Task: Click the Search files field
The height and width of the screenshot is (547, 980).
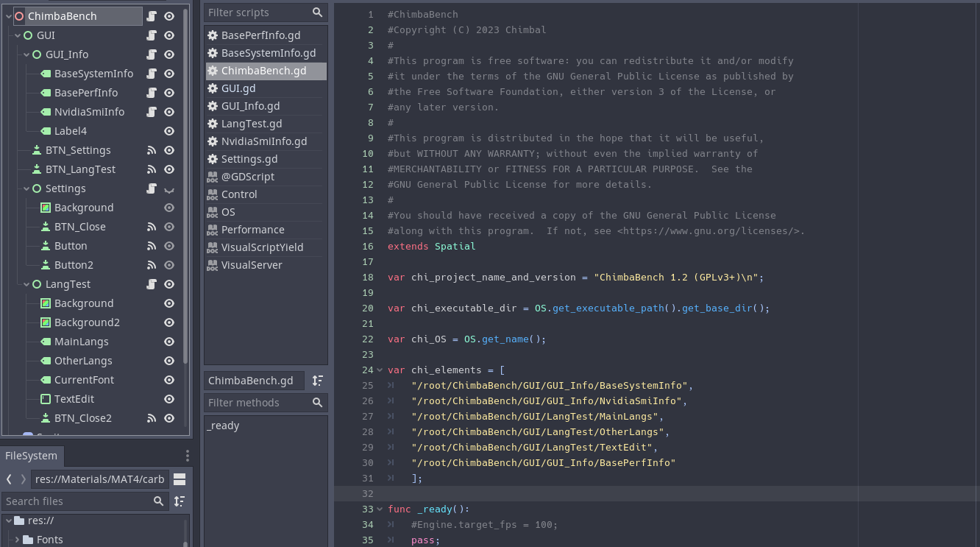Action: [85, 501]
